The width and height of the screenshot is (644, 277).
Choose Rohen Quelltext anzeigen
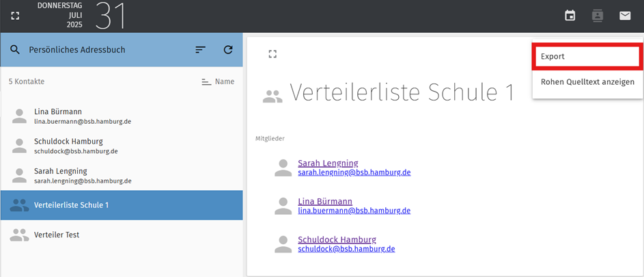[x=587, y=82]
